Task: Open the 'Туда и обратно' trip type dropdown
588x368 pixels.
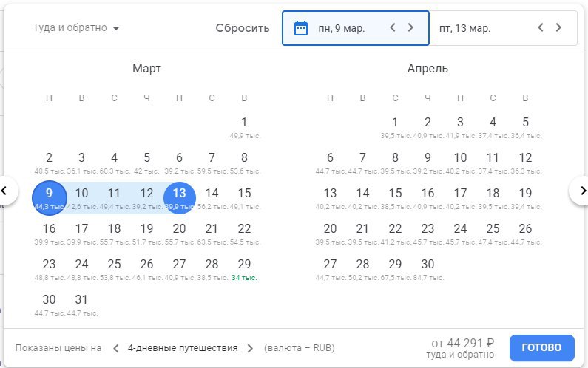Action: click(76, 28)
